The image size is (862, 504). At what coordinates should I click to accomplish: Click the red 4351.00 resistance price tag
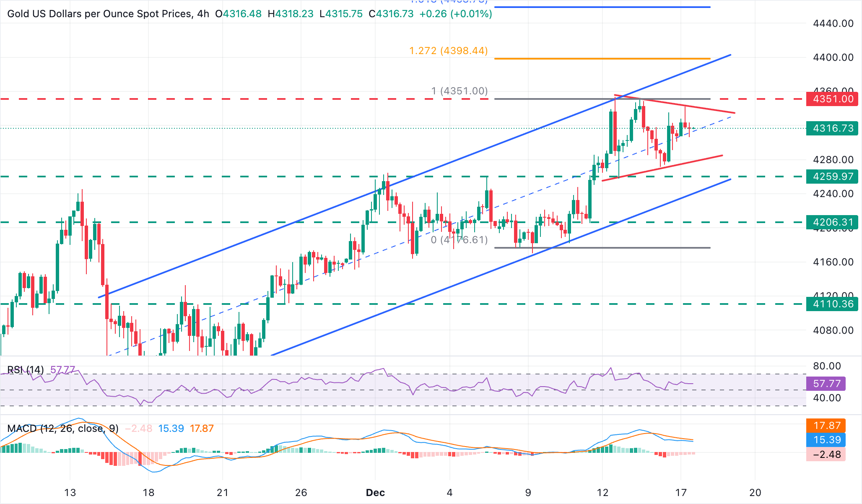coord(831,99)
